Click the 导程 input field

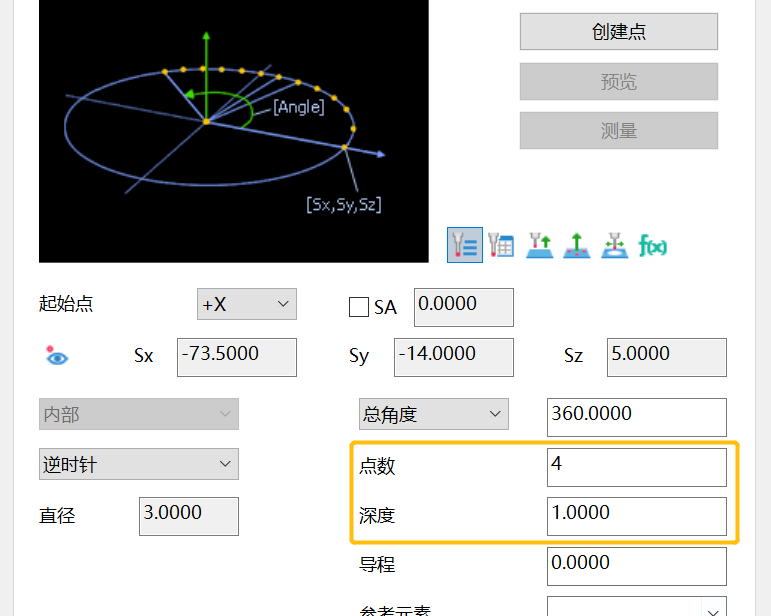(x=636, y=566)
